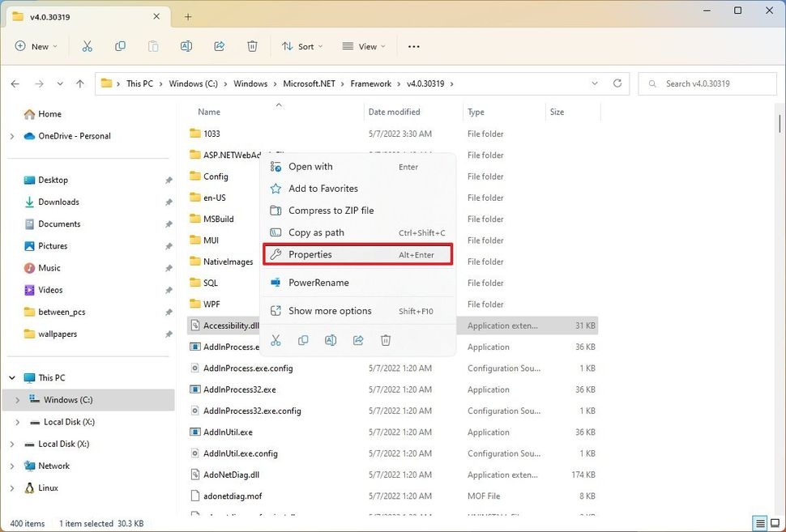This screenshot has height=532, width=786.
Task: Switch to large thumbnails view in status bar
Action: click(775, 523)
